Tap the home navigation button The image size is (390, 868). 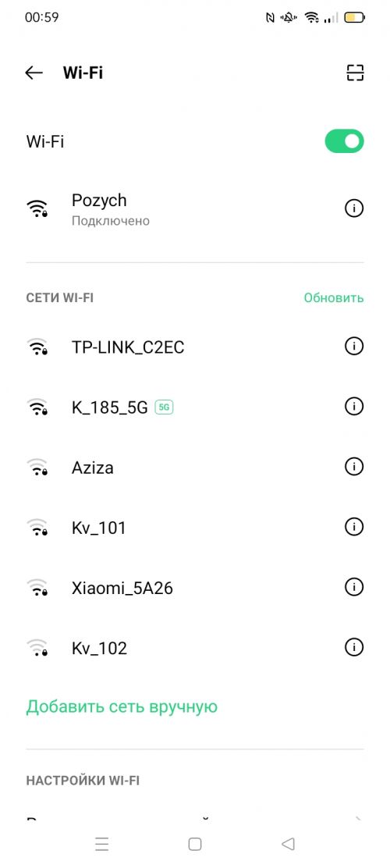pyautogui.click(x=195, y=844)
